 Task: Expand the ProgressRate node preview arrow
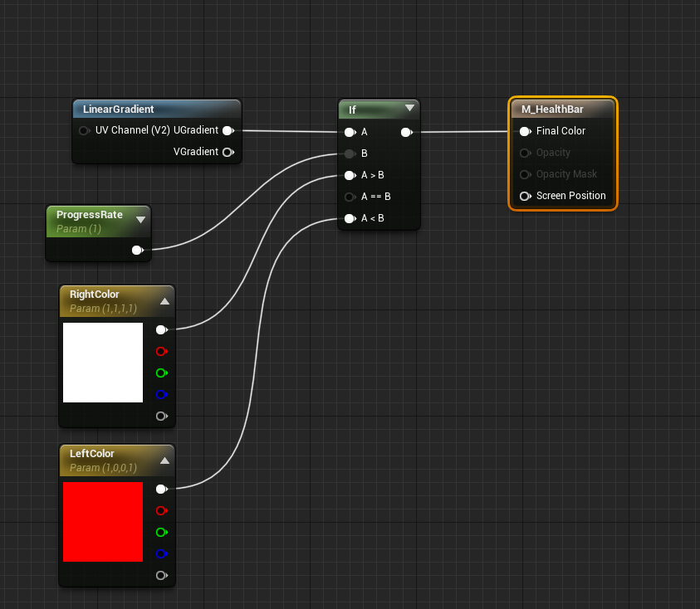pos(140,220)
